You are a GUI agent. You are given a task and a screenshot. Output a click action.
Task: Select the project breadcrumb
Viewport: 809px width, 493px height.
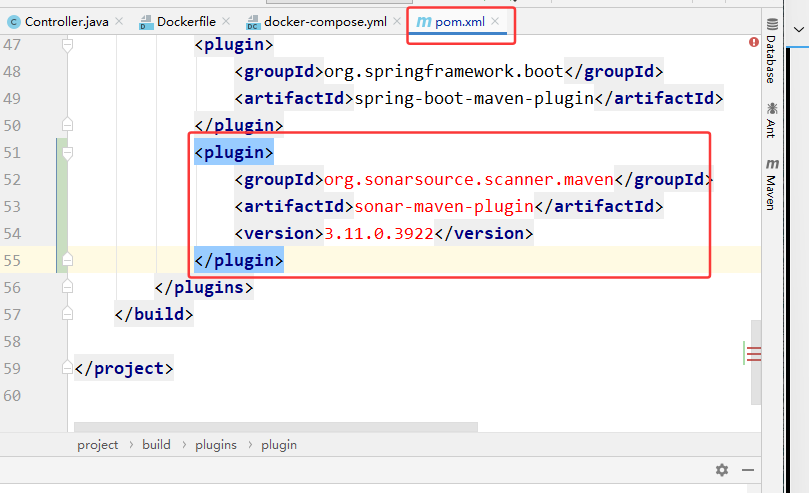pyautogui.click(x=98, y=445)
